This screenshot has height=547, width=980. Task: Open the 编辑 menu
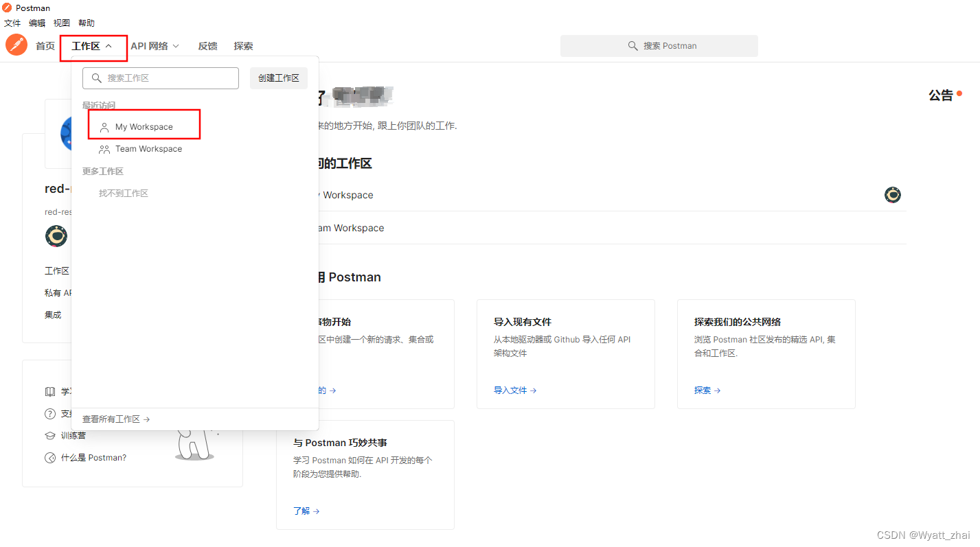pyautogui.click(x=37, y=23)
